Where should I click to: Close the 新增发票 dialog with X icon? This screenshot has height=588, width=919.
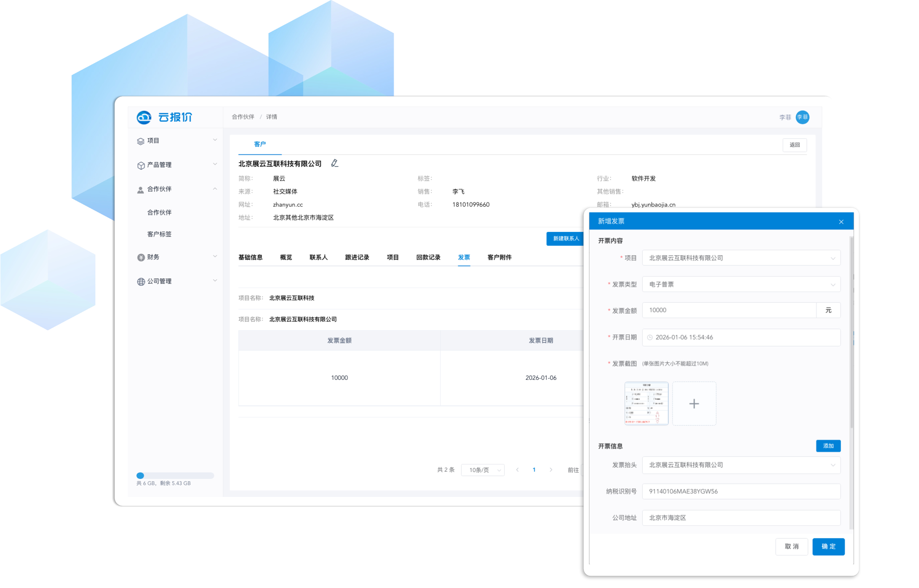point(841,222)
